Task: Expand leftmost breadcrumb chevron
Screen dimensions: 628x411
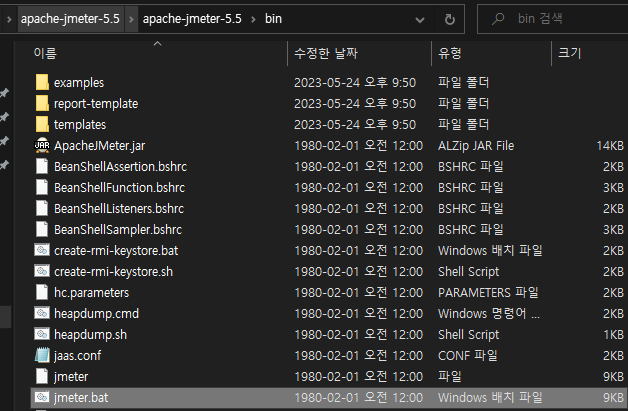Action: (x=9, y=19)
